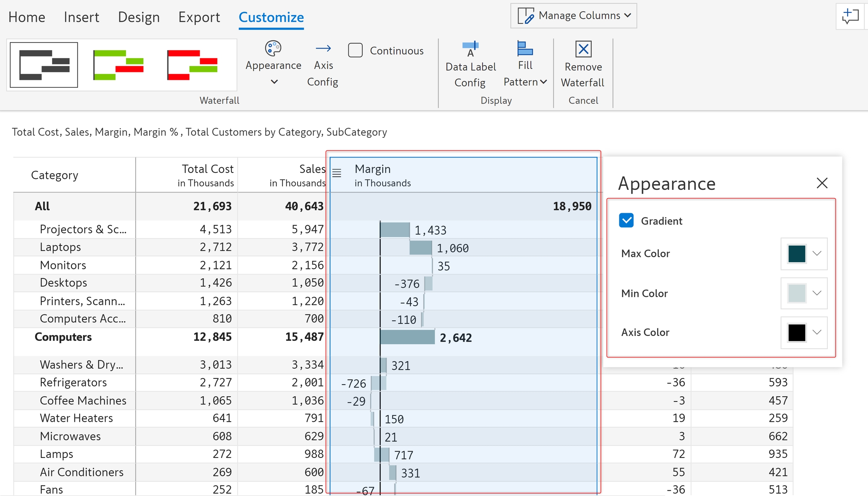Click the Axis Config arrow icon
The width and height of the screenshot is (868, 496).
(x=323, y=48)
